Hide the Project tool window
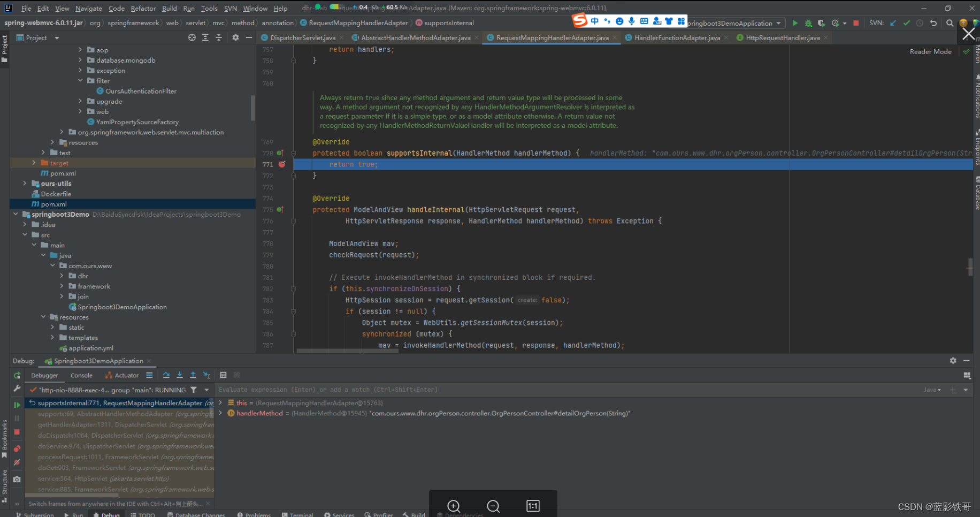The width and height of the screenshot is (980, 517). pyautogui.click(x=249, y=37)
